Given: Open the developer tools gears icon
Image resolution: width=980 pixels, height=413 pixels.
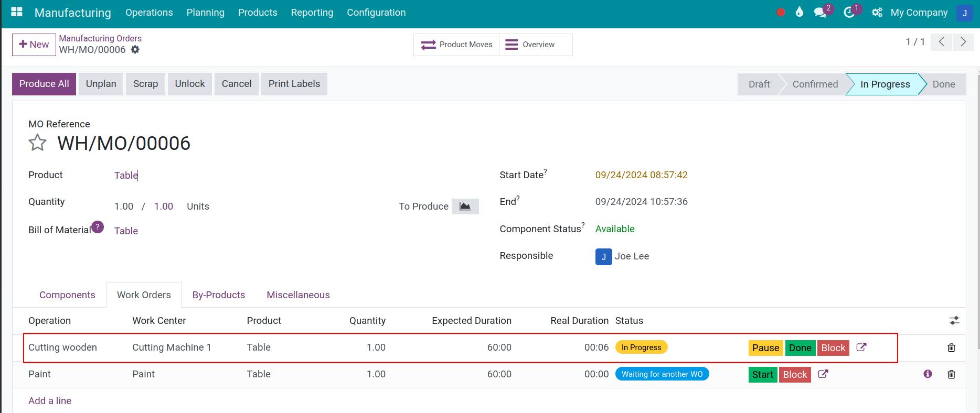Looking at the screenshot, I should pyautogui.click(x=877, y=13).
